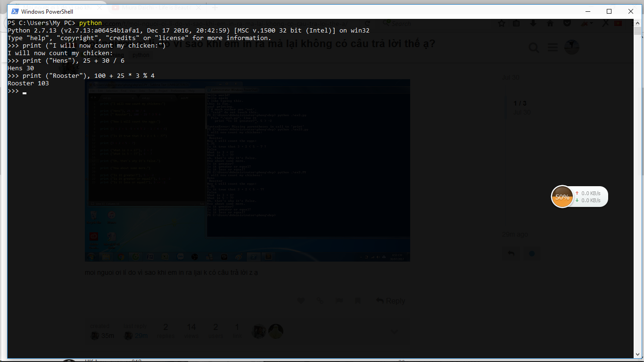The height and width of the screenshot is (362, 644).
Task: Toggle the bookmark icon on the post
Action: [357, 301]
